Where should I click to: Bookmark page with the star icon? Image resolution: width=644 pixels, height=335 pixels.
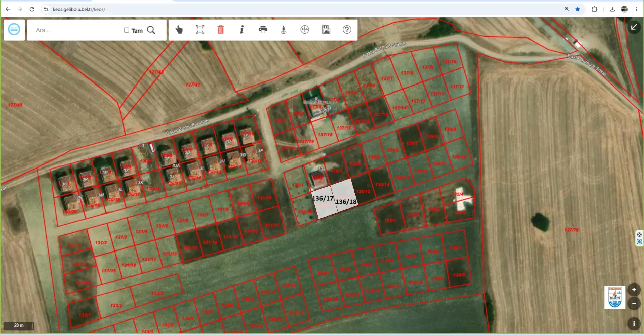[578, 9]
